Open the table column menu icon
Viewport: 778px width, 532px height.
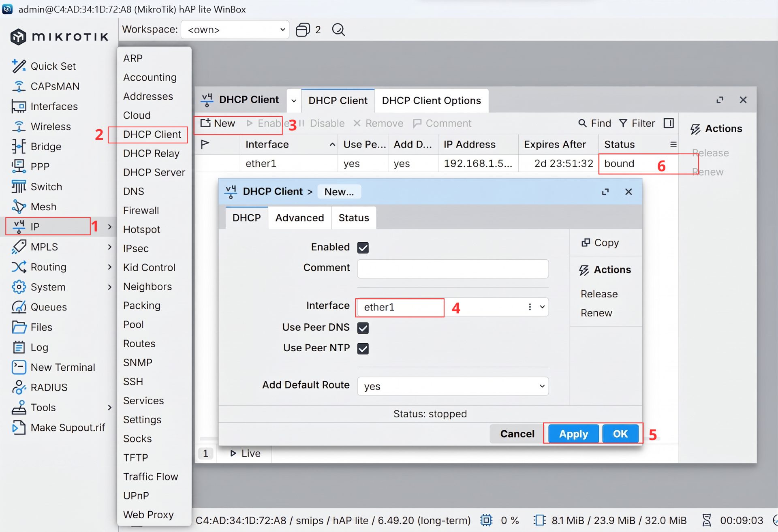(673, 144)
